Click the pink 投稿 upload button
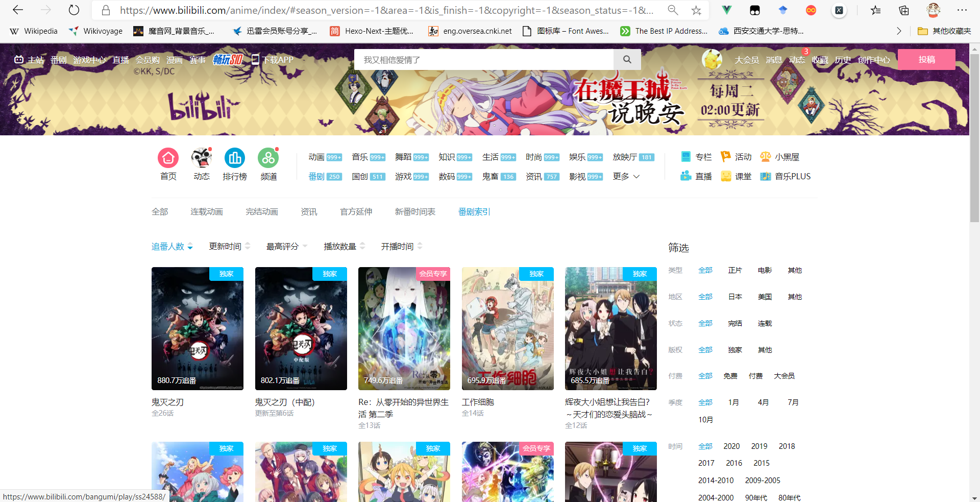The width and height of the screenshot is (980, 502). [926, 60]
